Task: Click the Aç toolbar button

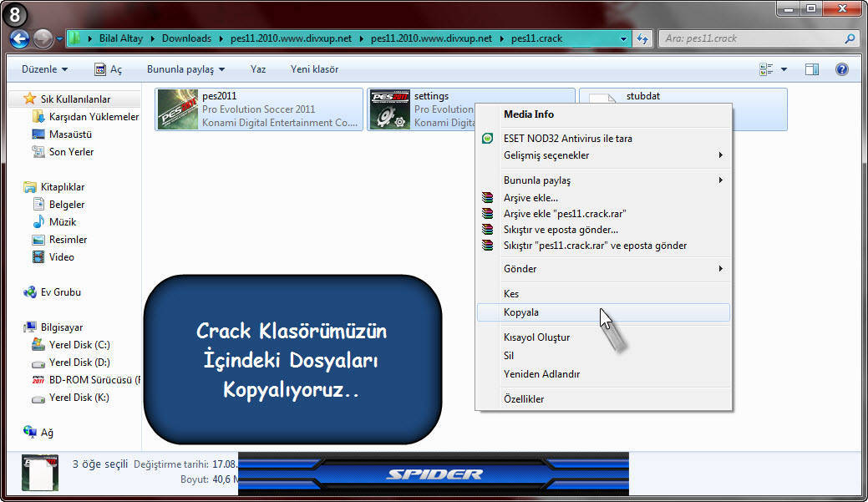Action: coord(108,69)
